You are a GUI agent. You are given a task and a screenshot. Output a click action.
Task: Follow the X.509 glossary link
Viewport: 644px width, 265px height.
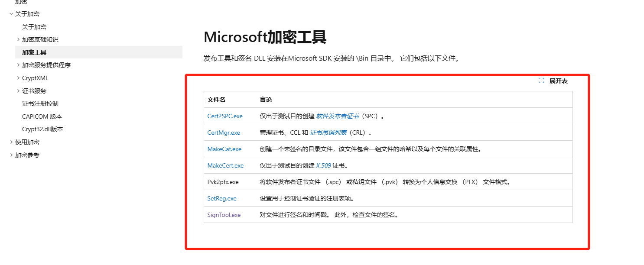click(x=324, y=165)
